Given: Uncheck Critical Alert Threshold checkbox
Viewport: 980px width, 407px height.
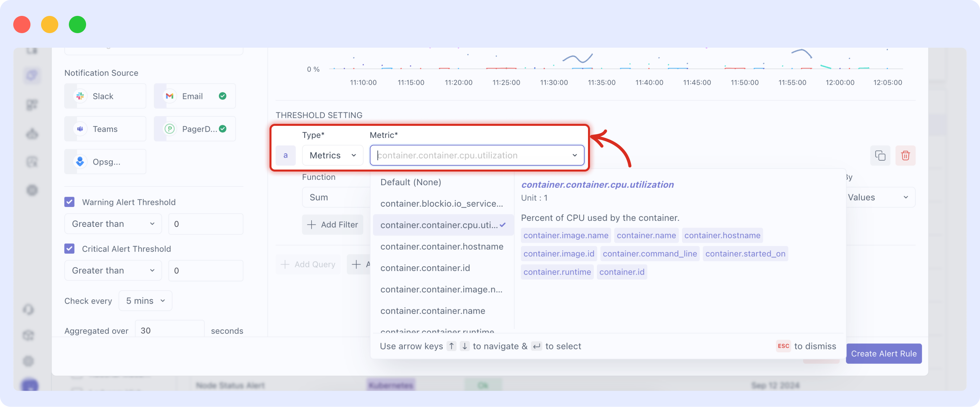Looking at the screenshot, I should point(69,249).
